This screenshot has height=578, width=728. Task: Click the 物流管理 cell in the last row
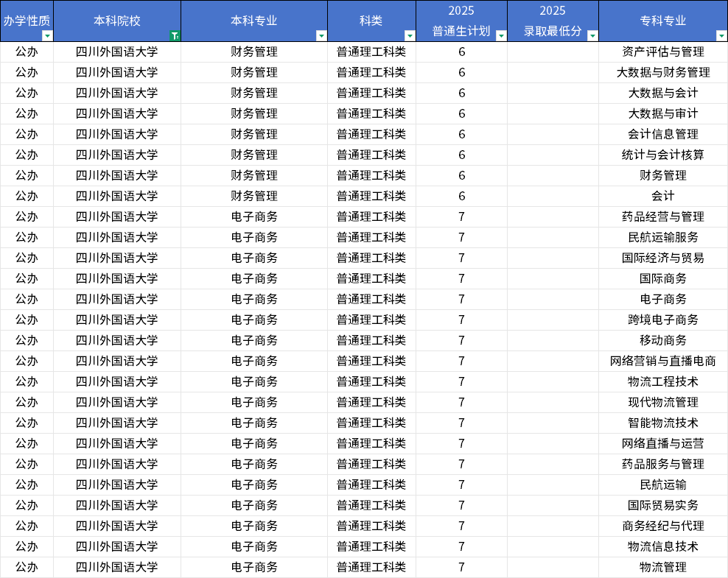pyautogui.click(x=663, y=568)
